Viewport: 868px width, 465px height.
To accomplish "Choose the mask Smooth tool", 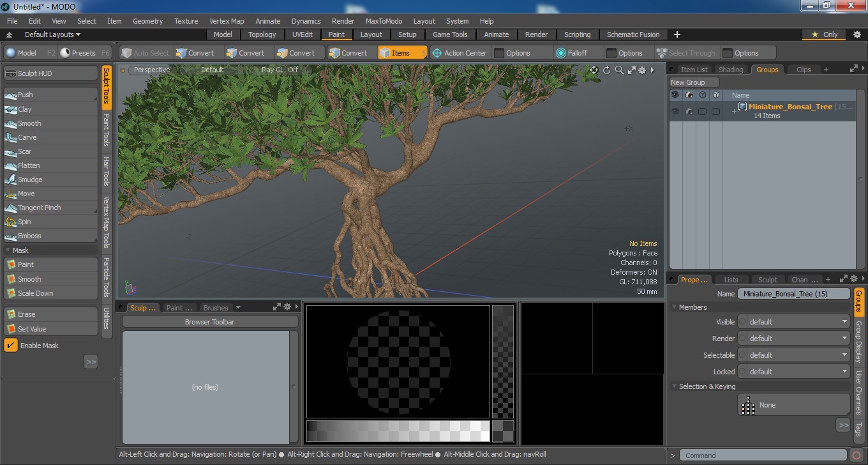I will (x=50, y=279).
